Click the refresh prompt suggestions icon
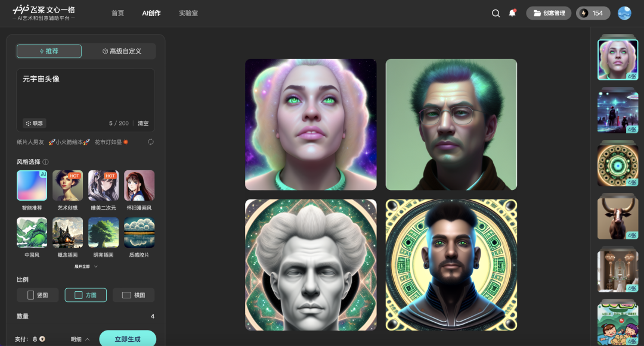 [151, 142]
